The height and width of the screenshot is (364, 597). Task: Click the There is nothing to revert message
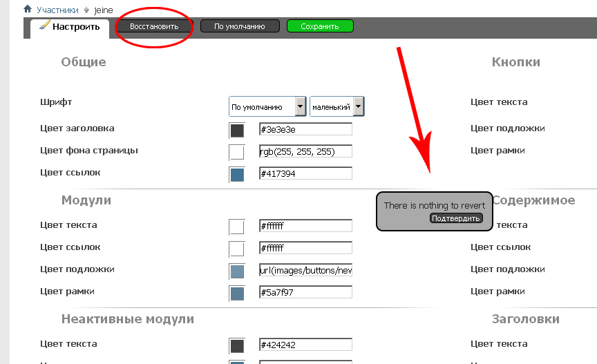tap(435, 206)
